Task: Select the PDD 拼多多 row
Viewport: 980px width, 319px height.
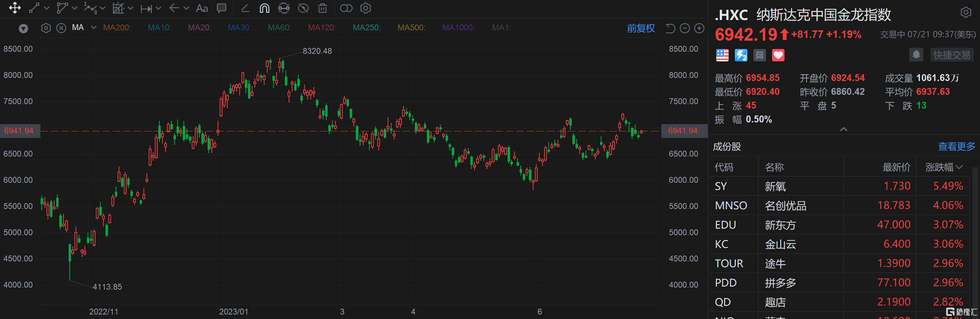Action: [839, 283]
